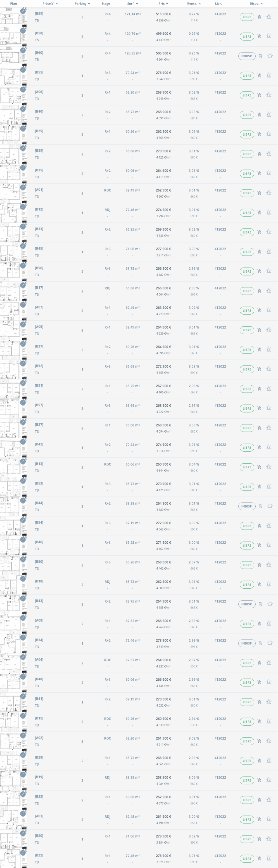Image resolution: width=278 pixels, height=868 pixels.
Task: Open the plan zoom icon for lot B55
Action: (x=23, y=70)
